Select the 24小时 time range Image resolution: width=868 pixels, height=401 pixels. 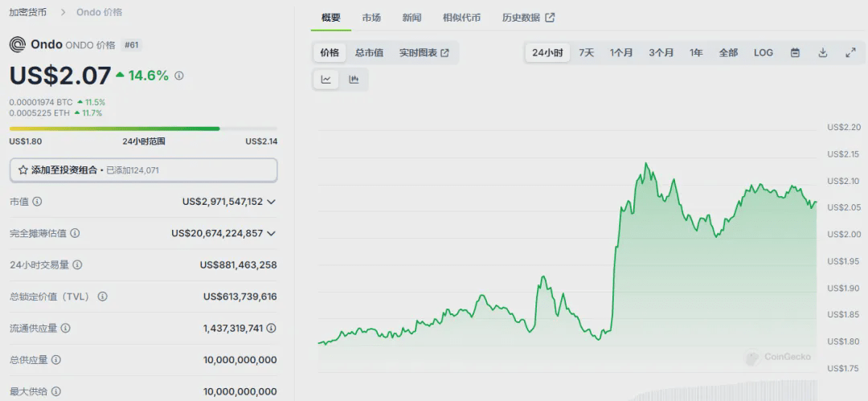pyautogui.click(x=547, y=52)
